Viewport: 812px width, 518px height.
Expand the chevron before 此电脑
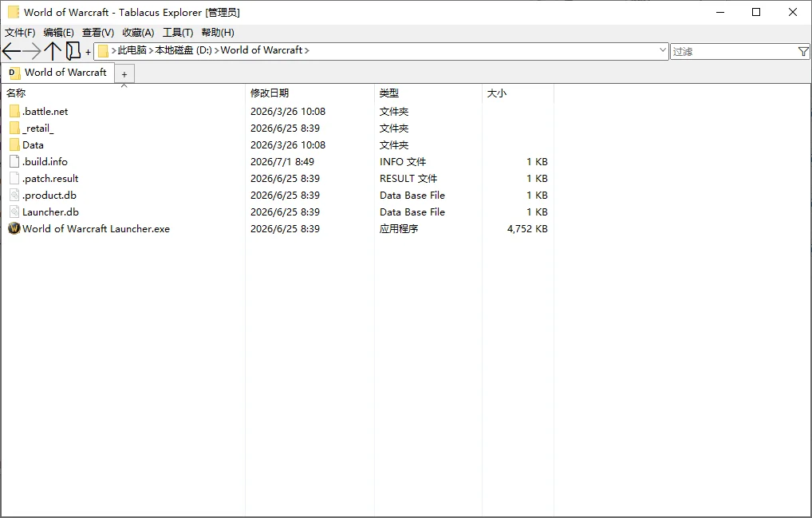(114, 51)
